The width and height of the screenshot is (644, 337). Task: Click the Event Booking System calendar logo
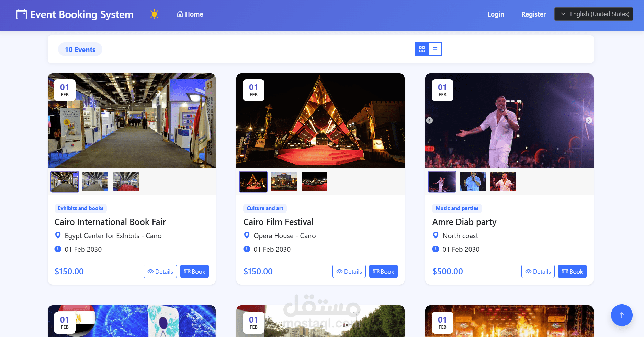[22, 14]
